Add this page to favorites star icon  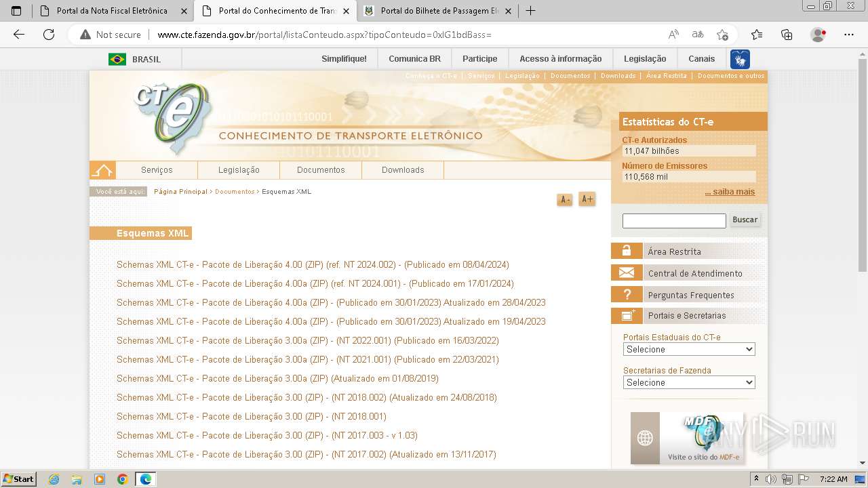click(722, 35)
